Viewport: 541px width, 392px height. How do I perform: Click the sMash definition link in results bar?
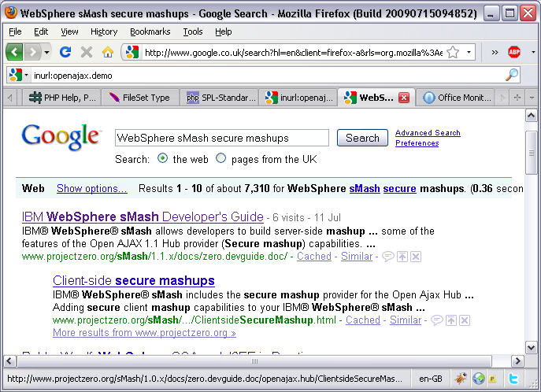tap(365, 189)
